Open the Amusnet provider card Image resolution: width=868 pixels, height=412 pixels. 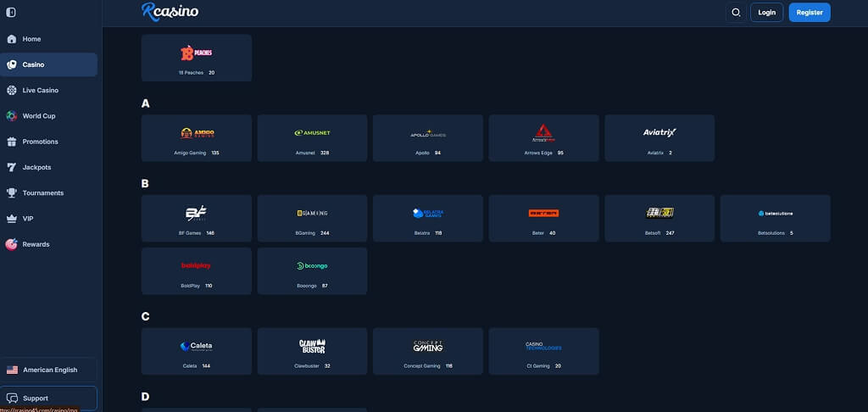pos(312,138)
